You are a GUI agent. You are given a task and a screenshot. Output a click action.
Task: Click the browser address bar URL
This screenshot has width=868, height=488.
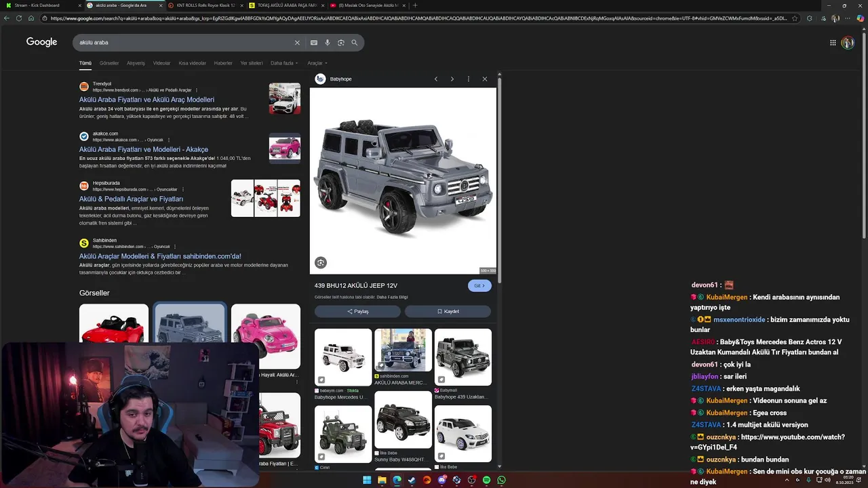(x=417, y=18)
